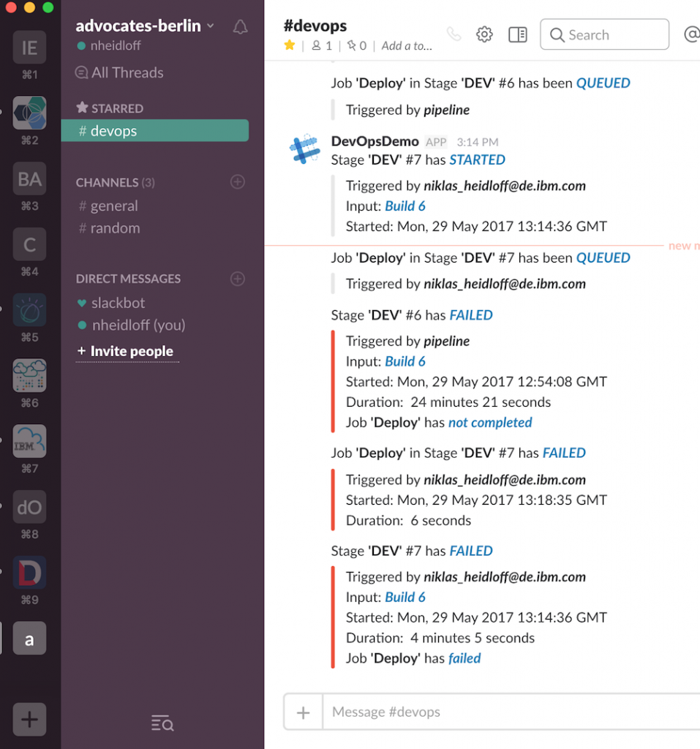Viewport: 700px width, 749px height.
Task: Select the #devops channel in sidebar
Action: click(x=155, y=130)
